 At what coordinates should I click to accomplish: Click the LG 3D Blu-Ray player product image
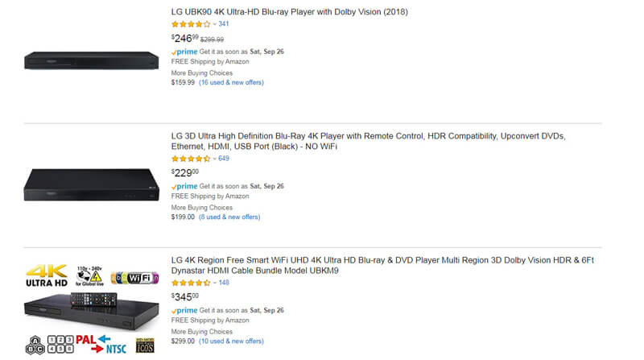pos(92,184)
